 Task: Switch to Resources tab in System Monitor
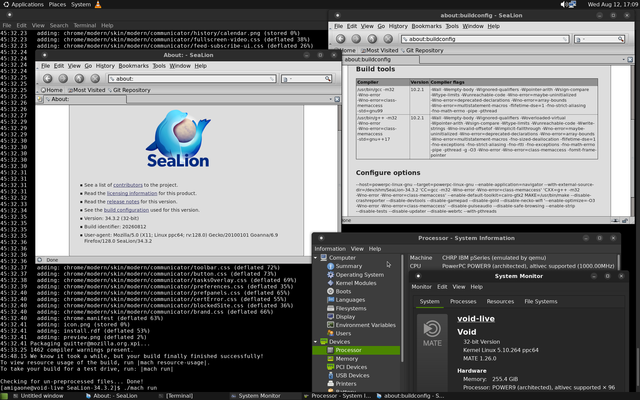coord(500,302)
